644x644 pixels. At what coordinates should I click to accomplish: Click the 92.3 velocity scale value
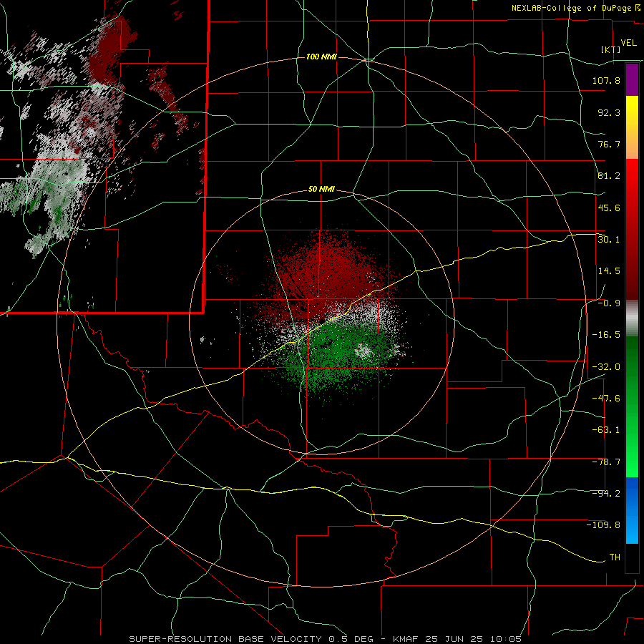[x=609, y=112]
